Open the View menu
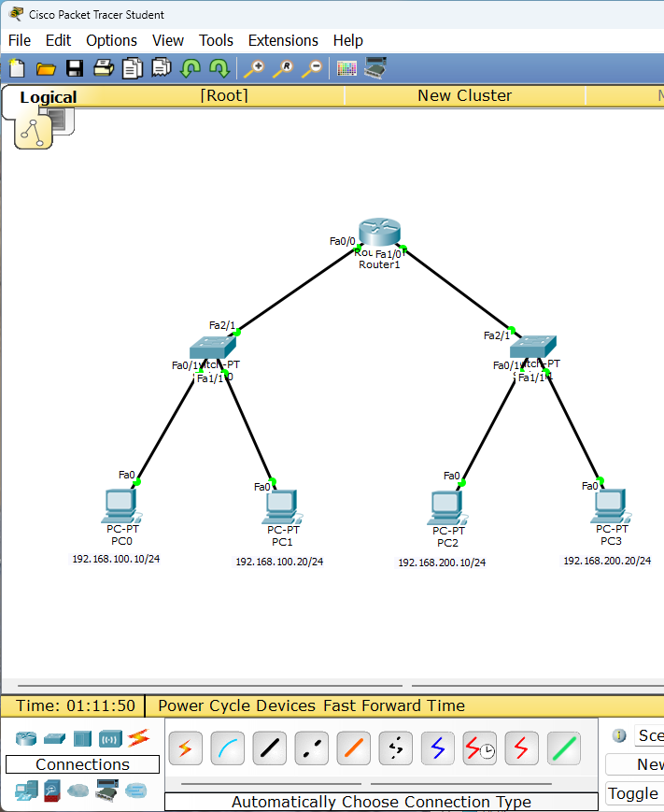The height and width of the screenshot is (812, 664). click(x=168, y=40)
